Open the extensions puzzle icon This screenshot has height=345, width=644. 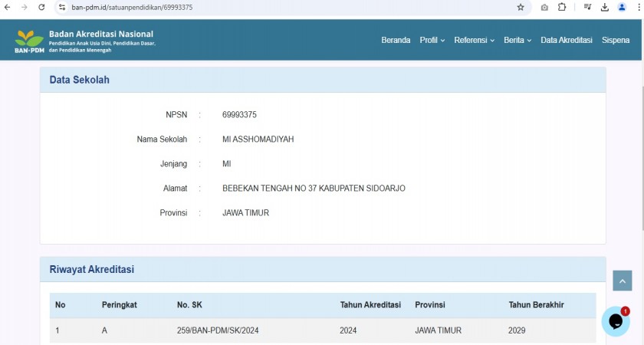(562, 7)
